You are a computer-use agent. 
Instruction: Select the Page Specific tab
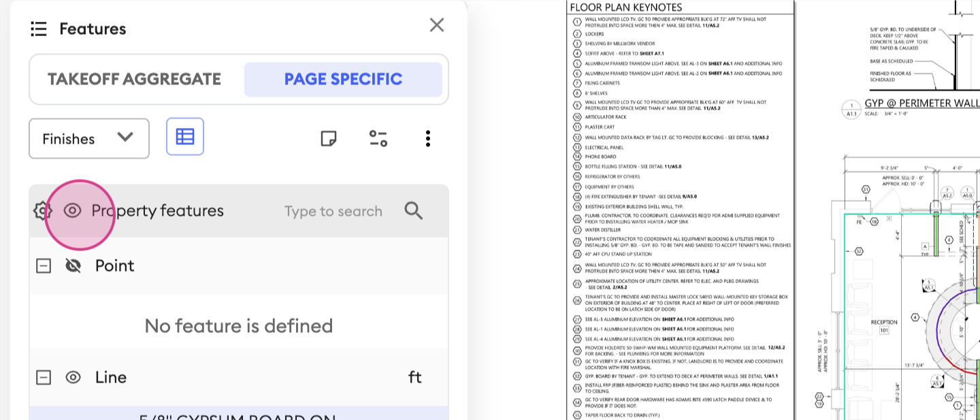click(x=343, y=79)
